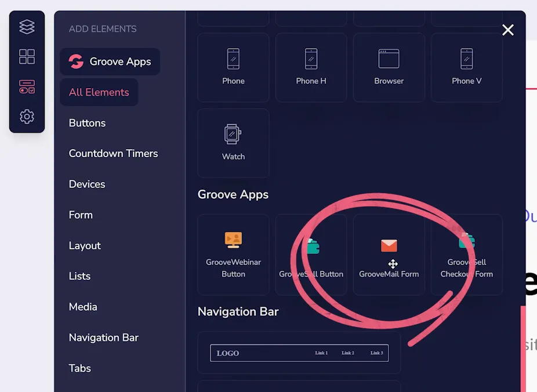Click the ADD ELEMENTS panel title

click(x=103, y=29)
